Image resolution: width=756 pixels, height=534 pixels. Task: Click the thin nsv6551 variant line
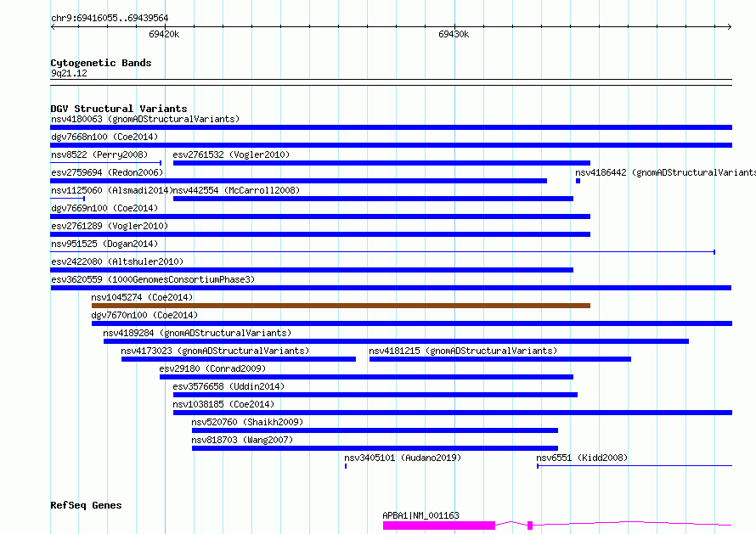635,466
